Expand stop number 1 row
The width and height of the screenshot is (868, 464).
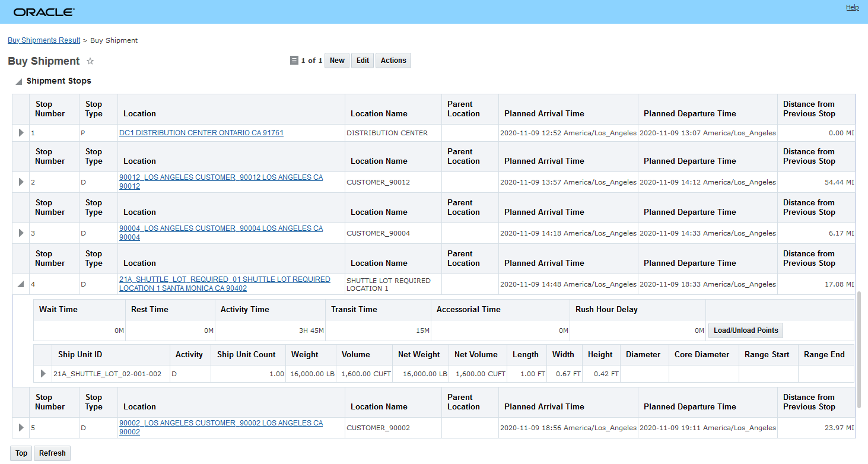[x=21, y=133]
